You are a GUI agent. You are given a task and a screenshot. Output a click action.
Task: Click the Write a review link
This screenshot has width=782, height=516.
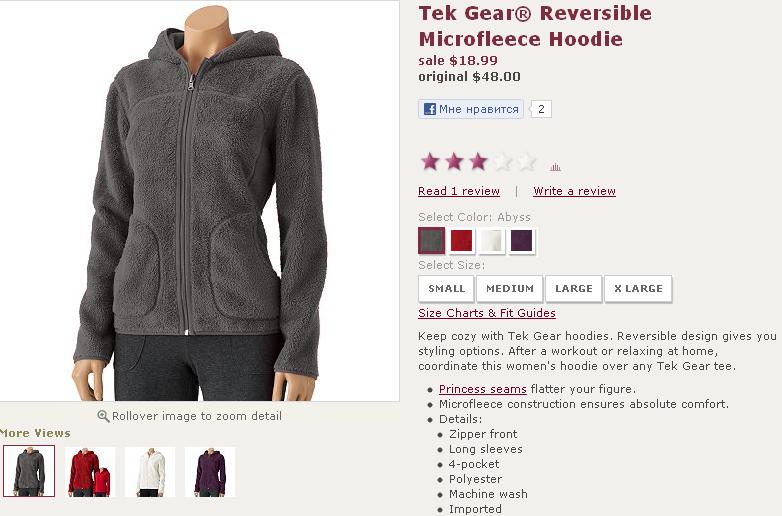point(575,191)
